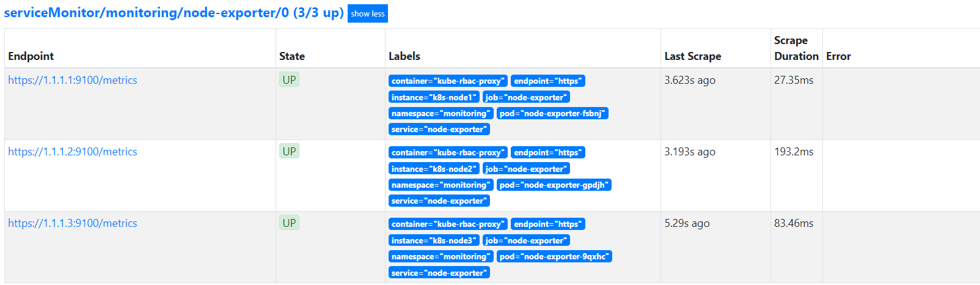Click the instance="k8s-node1" label badge
Screen dimensions: 980x285
point(434,97)
